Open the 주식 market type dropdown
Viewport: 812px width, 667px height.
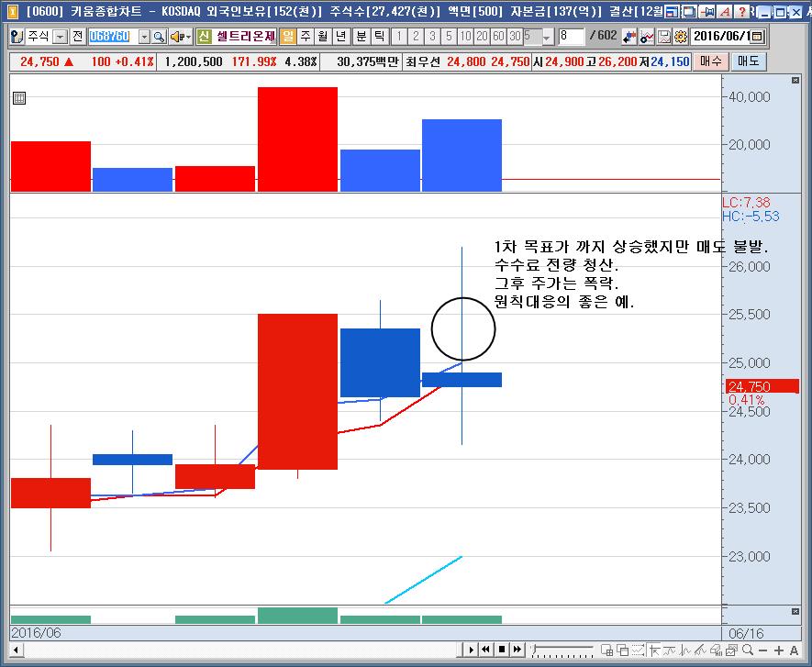pyautogui.click(x=61, y=37)
